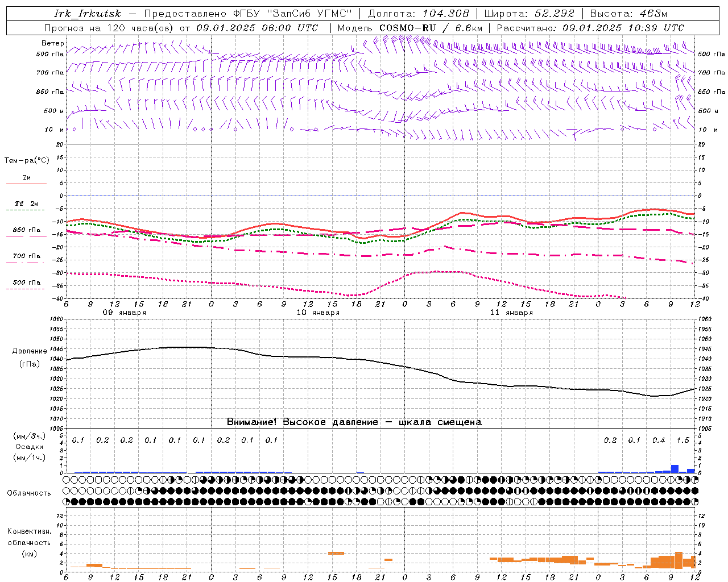
Task: Click the Высота: 463м value
Action: [x=628, y=14]
